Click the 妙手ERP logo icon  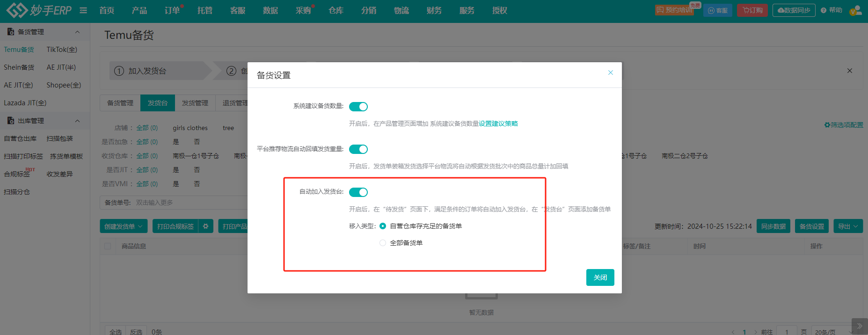click(x=17, y=10)
